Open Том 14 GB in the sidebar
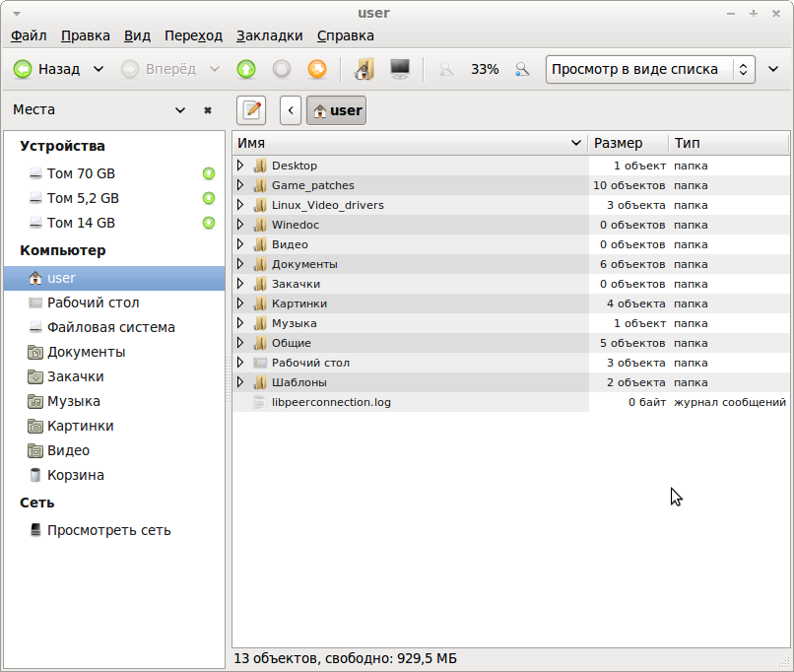 click(81, 223)
